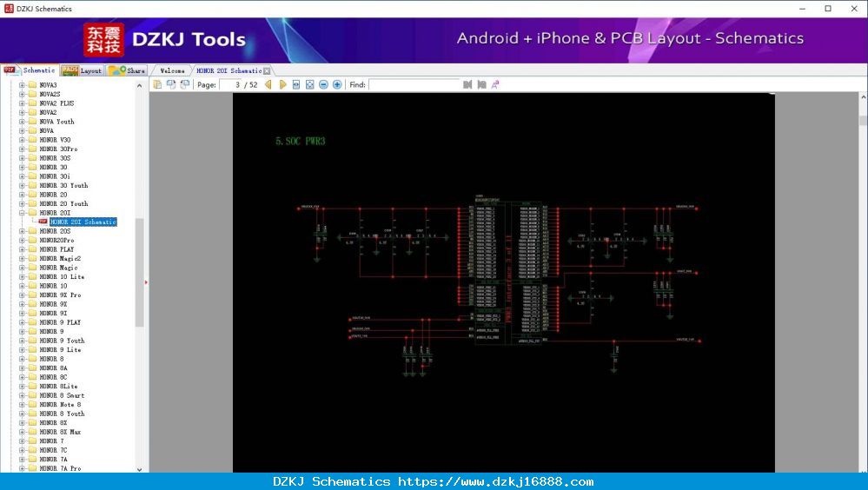Expand the HONOR 9X Pro folder
Image resolution: width=868 pixels, height=490 pixels.
coord(22,295)
